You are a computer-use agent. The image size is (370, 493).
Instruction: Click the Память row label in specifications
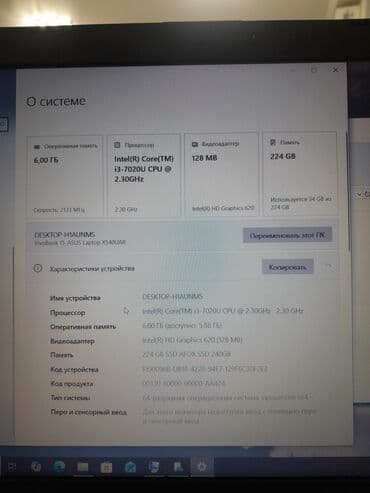[62, 355]
